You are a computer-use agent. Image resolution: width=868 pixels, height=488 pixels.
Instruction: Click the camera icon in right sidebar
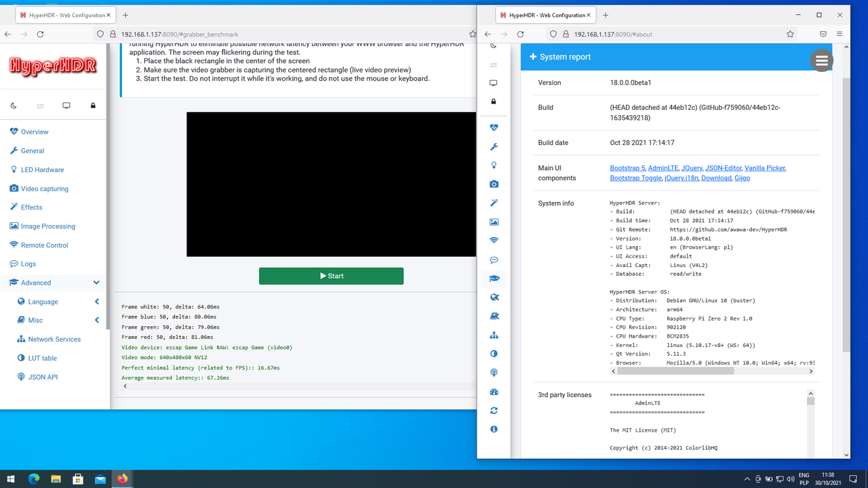[x=494, y=184]
